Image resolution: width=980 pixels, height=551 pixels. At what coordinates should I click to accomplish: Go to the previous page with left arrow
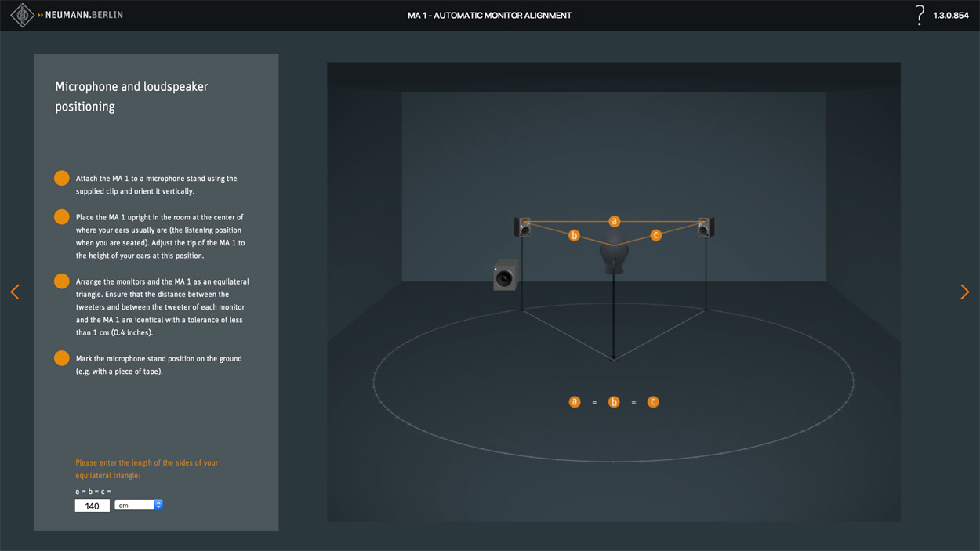click(15, 292)
